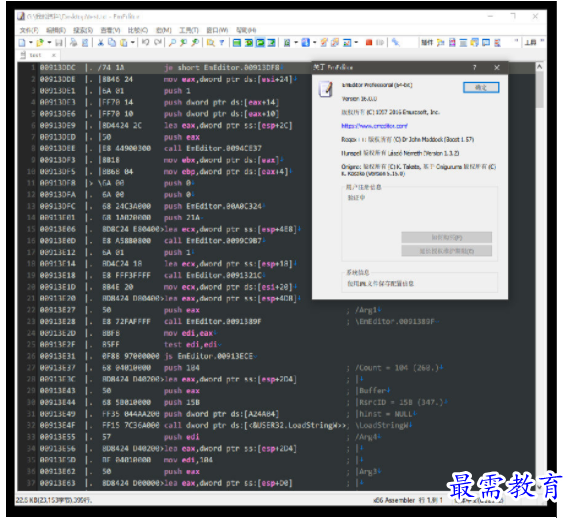Viewport: 571px width, 518px height.
Task: Open the 编辑(E) menu
Action: pyautogui.click(x=56, y=30)
